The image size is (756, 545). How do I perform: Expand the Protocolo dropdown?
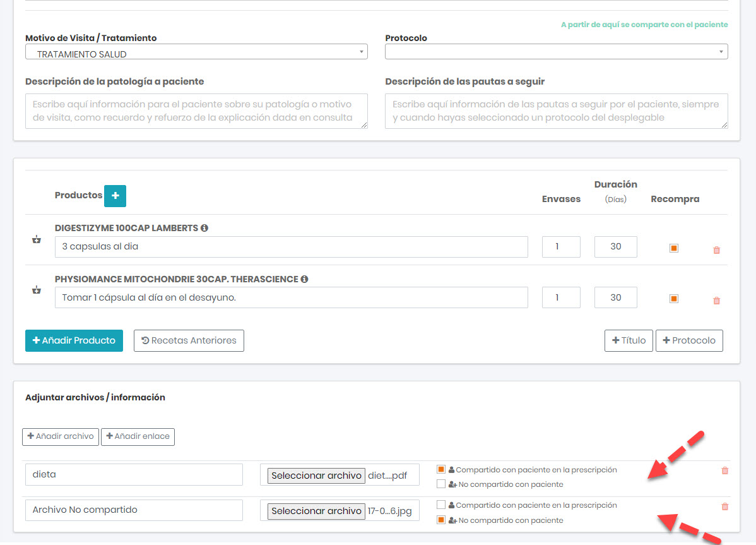[556, 52]
